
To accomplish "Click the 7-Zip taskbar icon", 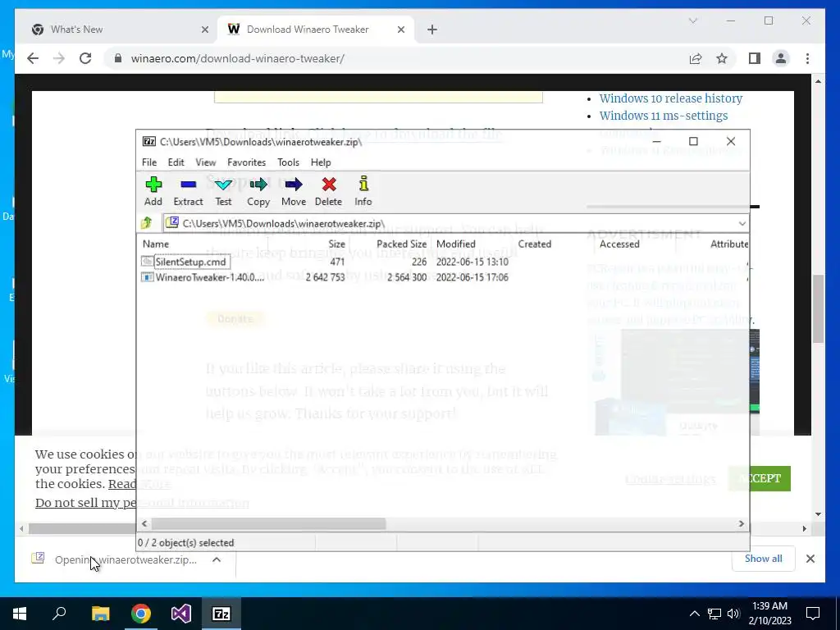I will [221, 614].
